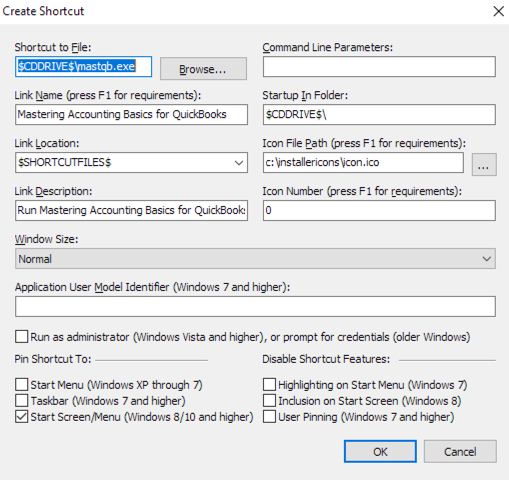
Task: Edit the Link Name field
Action: (131, 115)
